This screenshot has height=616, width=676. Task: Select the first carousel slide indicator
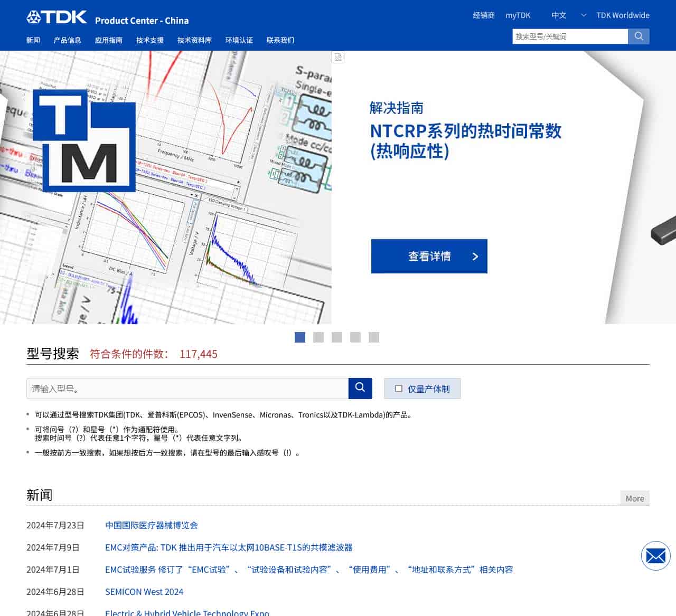click(300, 337)
